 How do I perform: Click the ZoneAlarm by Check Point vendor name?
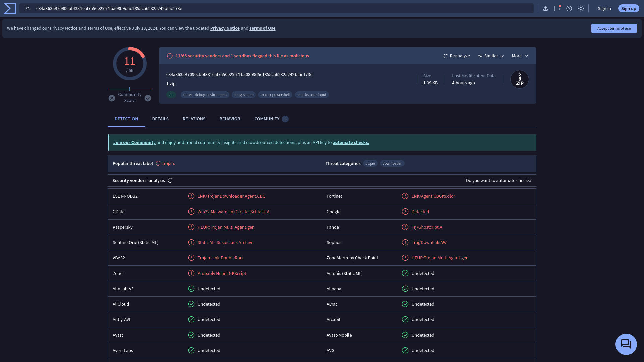(x=352, y=258)
